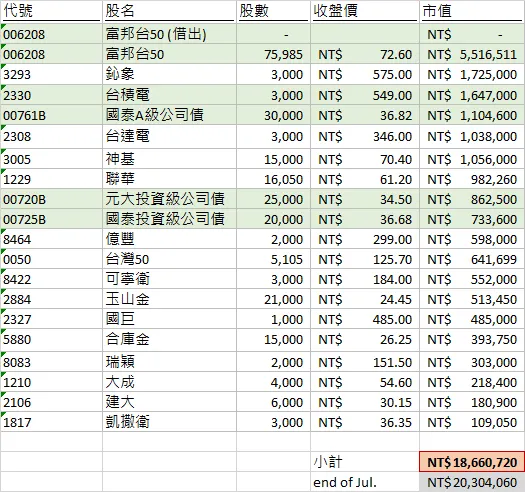Click market value NT$ 1,038,000
Viewport: 525px width, 492px height.
tap(472, 137)
